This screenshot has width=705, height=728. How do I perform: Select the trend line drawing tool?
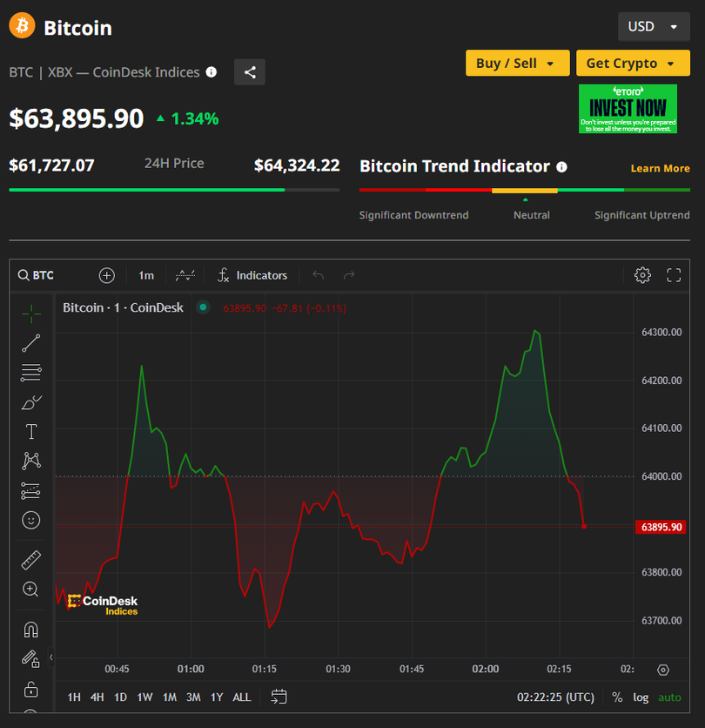click(x=31, y=343)
